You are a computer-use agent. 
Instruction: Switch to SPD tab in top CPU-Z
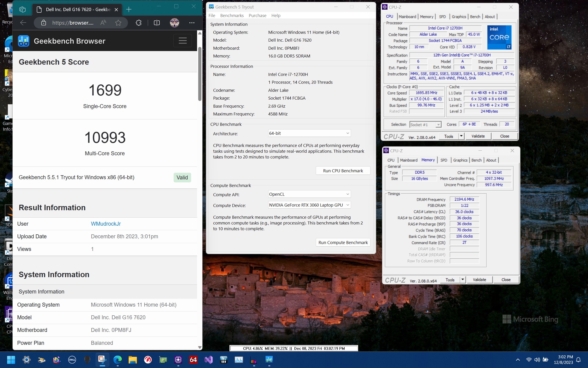(x=442, y=17)
